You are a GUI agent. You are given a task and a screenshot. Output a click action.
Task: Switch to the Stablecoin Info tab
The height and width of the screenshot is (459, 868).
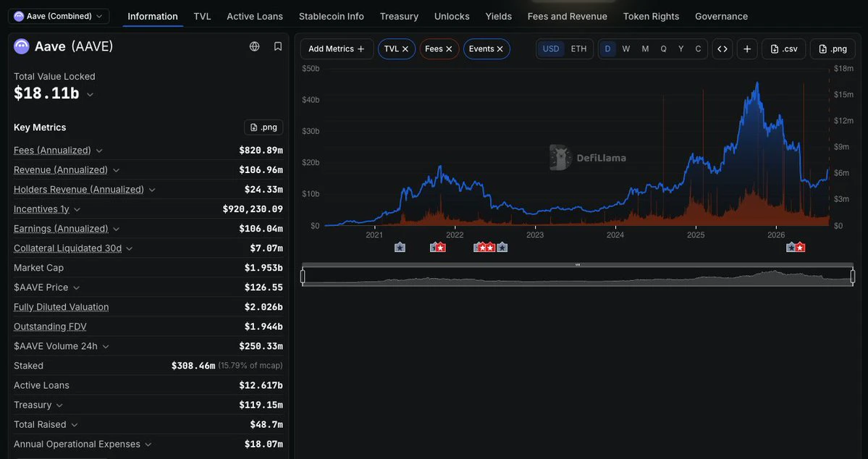tap(332, 17)
